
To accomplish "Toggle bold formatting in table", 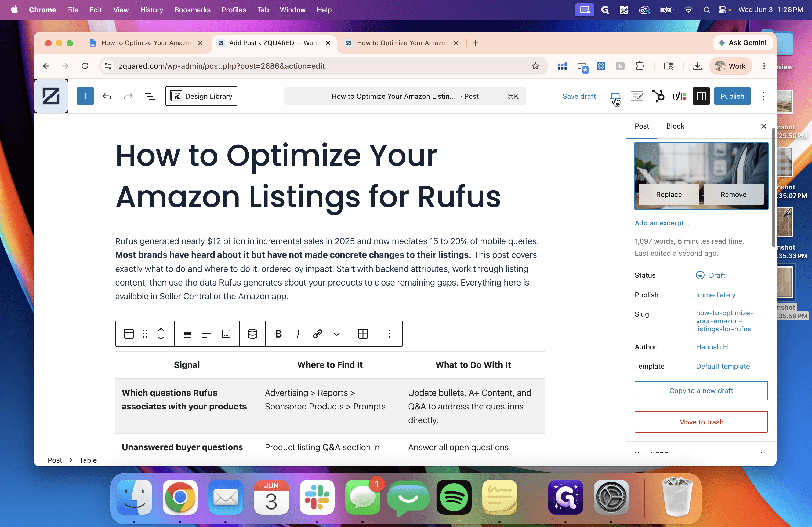I will point(278,334).
